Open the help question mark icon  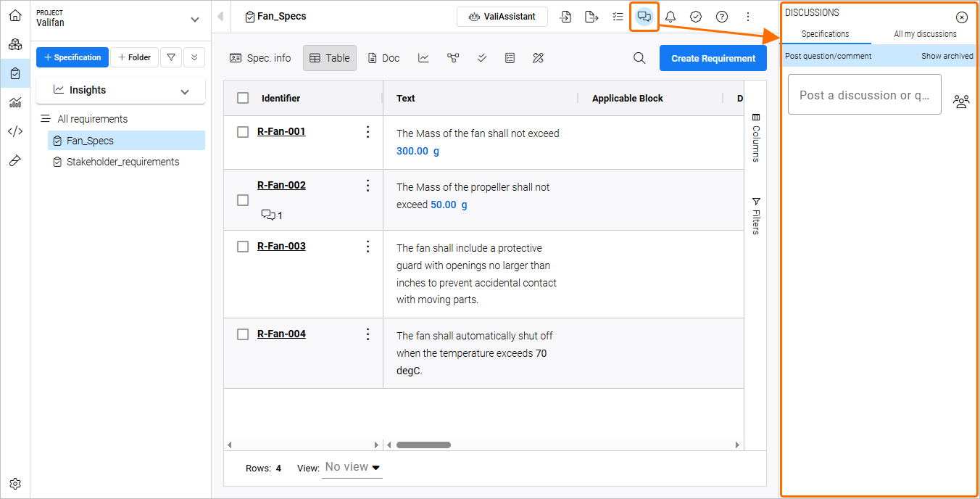click(722, 17)
